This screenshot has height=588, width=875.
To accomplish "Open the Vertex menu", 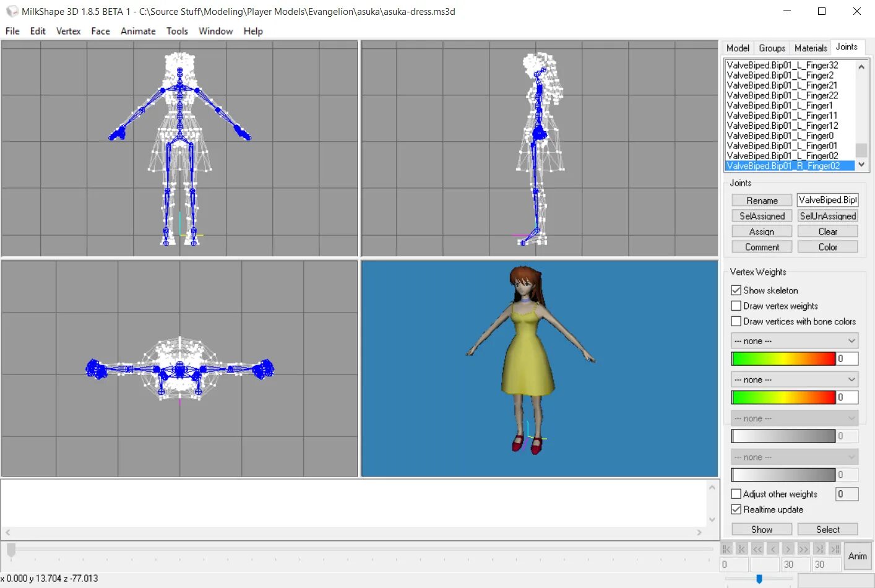I will coord(68,31).
